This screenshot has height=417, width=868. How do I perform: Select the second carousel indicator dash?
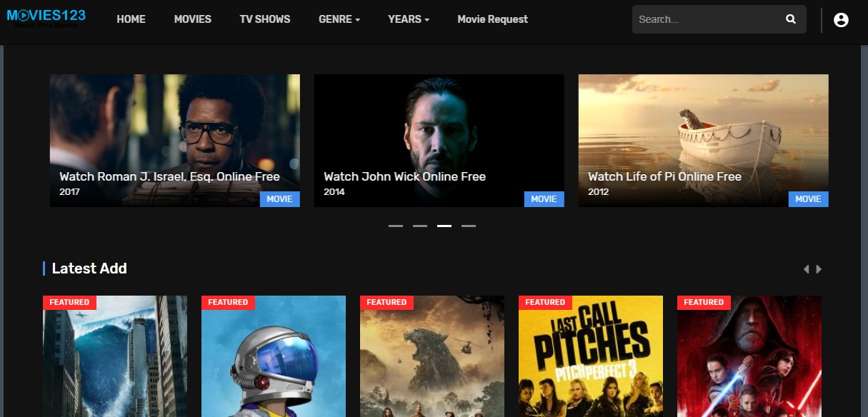420,226
